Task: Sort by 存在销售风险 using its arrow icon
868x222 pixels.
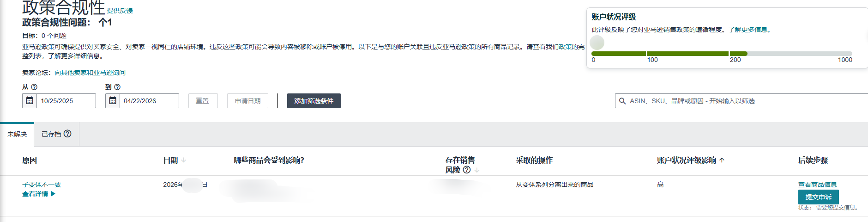Action: (477, 170)
